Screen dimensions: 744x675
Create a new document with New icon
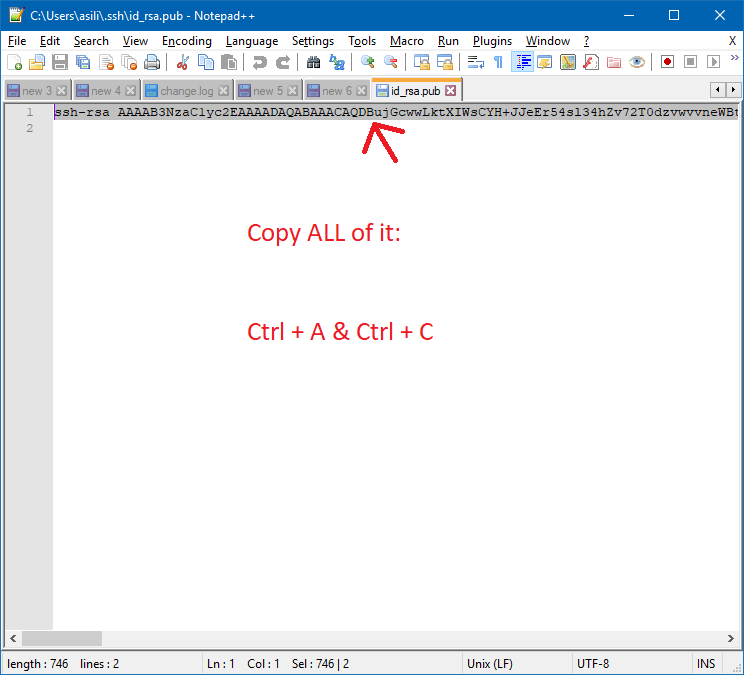tap(14, 62)
